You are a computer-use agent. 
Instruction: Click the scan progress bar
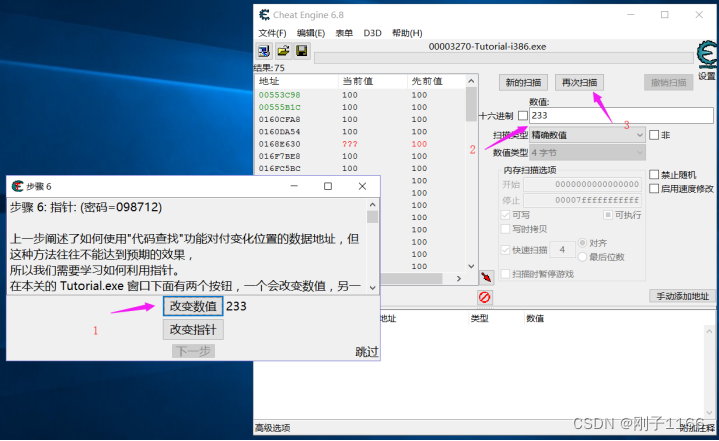(503, 58)
